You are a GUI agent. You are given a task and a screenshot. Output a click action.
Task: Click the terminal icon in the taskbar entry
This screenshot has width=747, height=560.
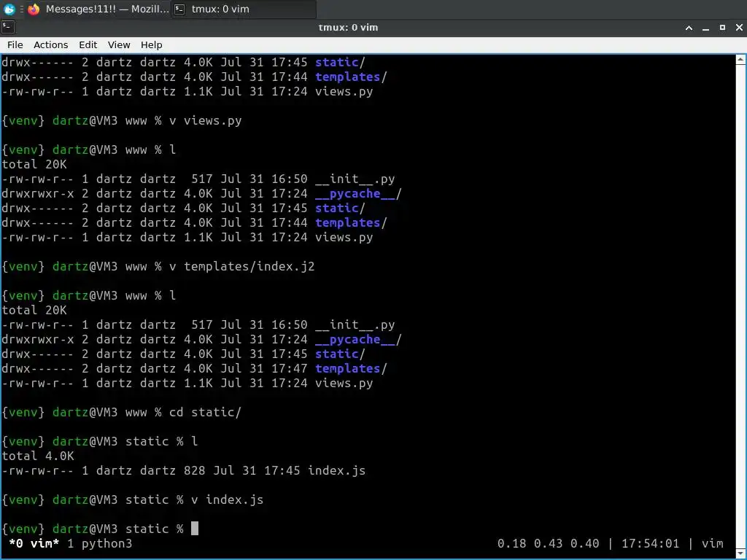(179, 9)
